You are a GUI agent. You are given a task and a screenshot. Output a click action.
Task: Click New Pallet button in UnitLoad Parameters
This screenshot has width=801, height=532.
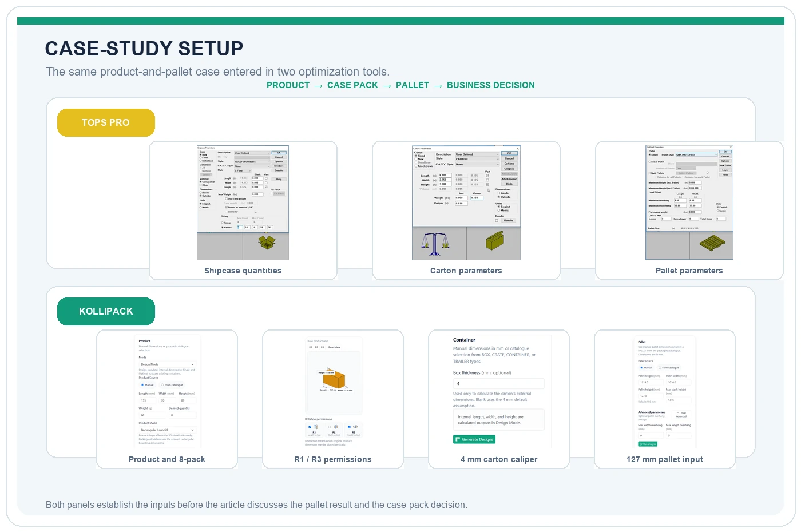[725, 165]
